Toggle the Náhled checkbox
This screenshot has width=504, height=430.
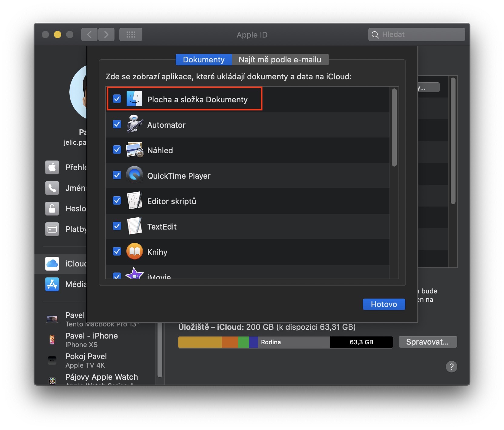tap(117, 150)
